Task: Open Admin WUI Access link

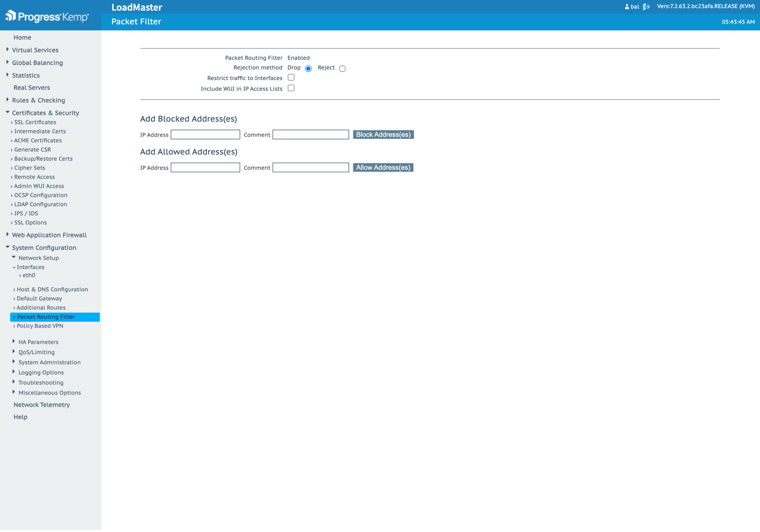Action: pyautogui.click(x=39, y=186)
